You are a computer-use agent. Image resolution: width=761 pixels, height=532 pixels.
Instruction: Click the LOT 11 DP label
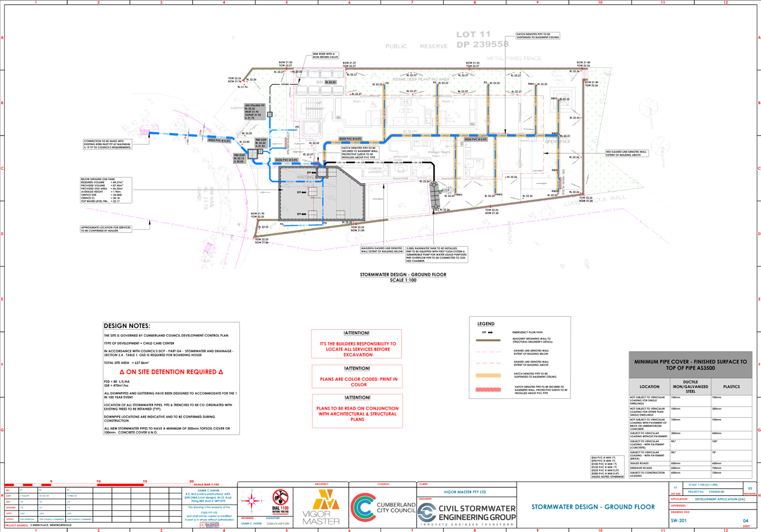point(482,39)
